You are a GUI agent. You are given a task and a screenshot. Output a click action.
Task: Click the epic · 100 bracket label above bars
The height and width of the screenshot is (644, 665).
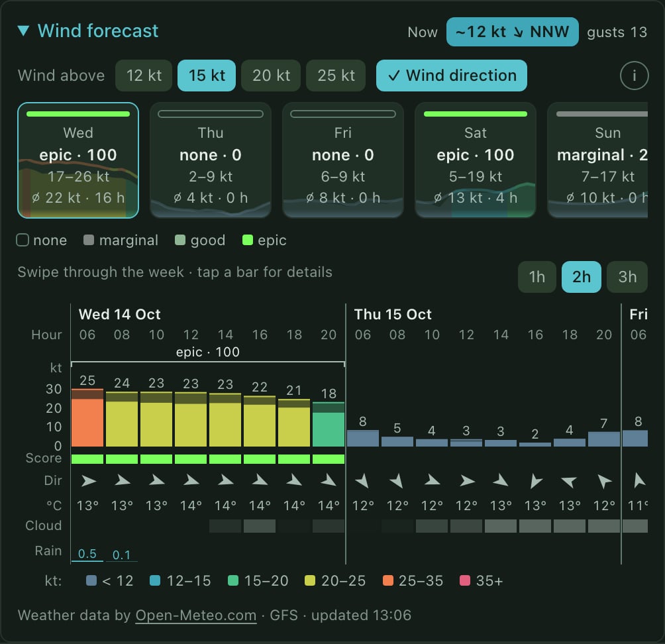pyautogui.click(x=208, y=352)
